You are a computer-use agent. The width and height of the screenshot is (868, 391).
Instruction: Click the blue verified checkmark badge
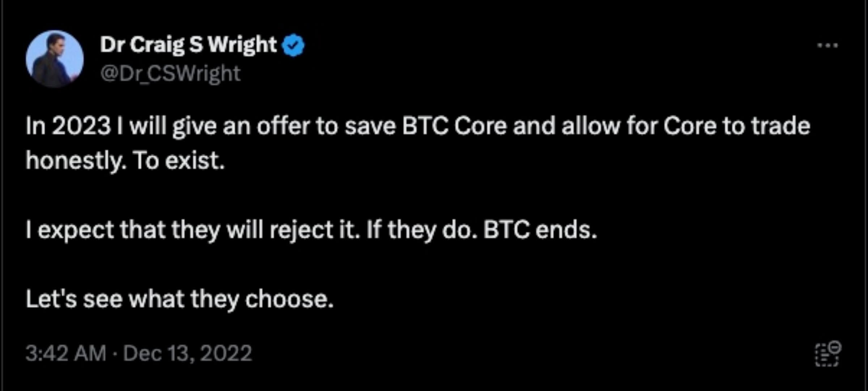[294, 46]
